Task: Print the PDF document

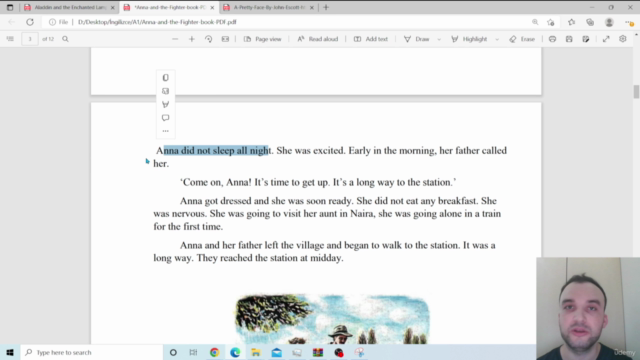Action: click(552, 39)
